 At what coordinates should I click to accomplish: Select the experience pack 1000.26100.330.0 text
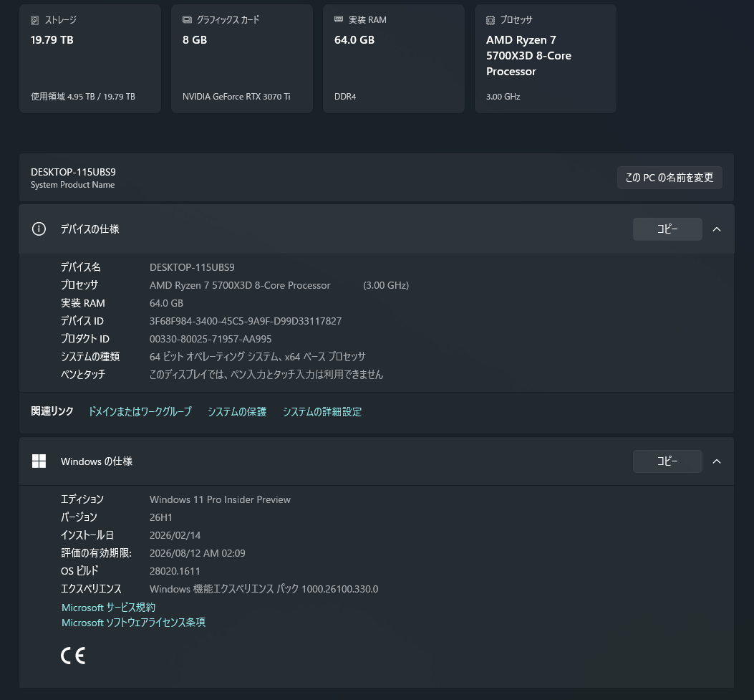[264, 590]
